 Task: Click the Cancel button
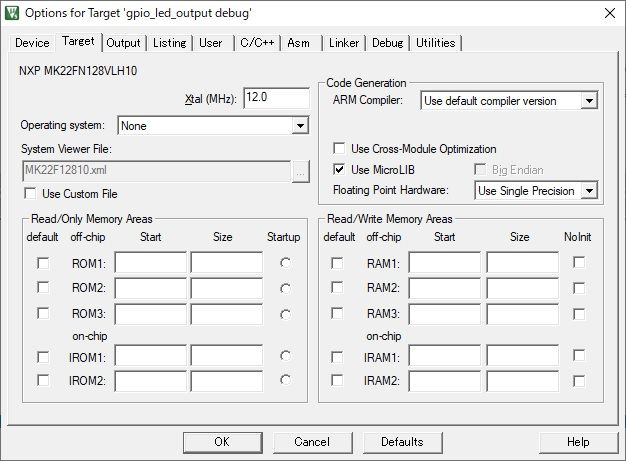pos(313,442)
